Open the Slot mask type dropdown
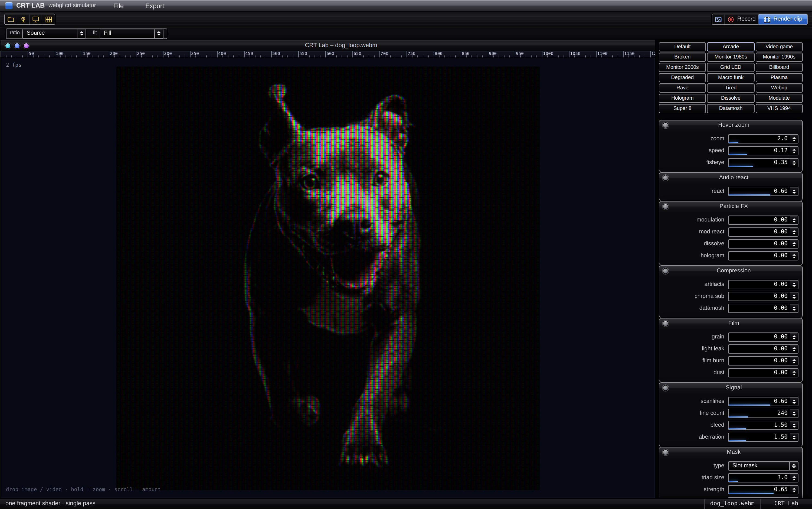812x509 pixels. (x=763, y=466)
